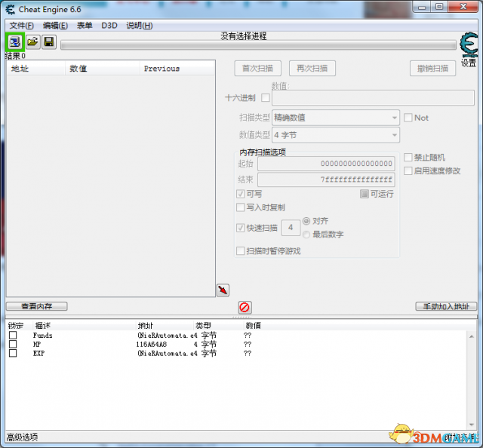Click the Funds row value ??
The height and width of the screenshot is (448, 483).
[248, 335]
